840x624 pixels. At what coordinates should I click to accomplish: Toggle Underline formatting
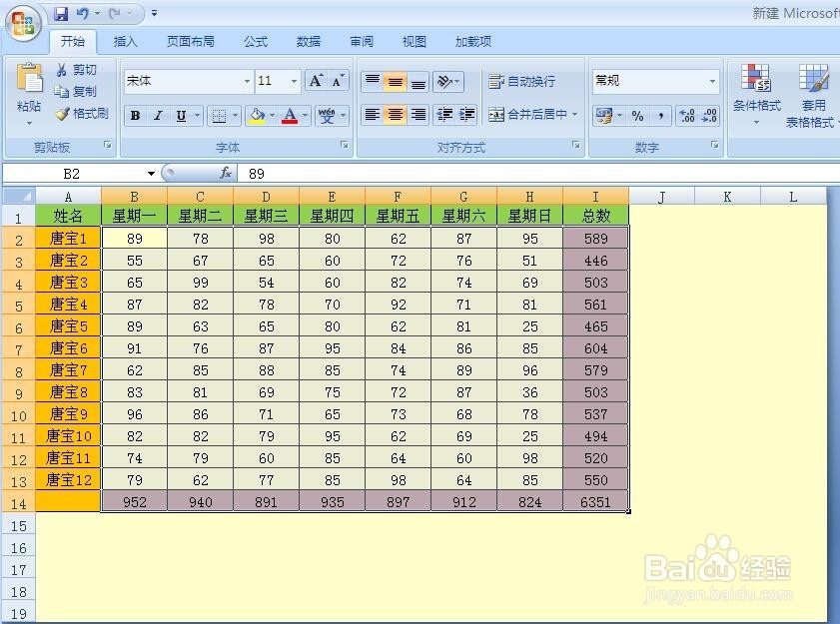click(x=180, y=115)
